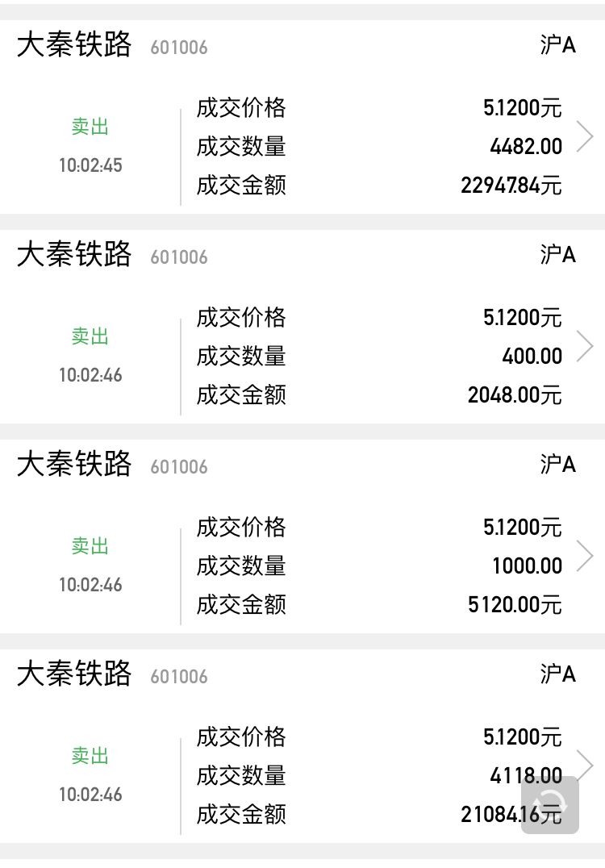Select 卖出 label in the 5120.00元 record
The image size is (605, 868).
(x=90, y=547)
